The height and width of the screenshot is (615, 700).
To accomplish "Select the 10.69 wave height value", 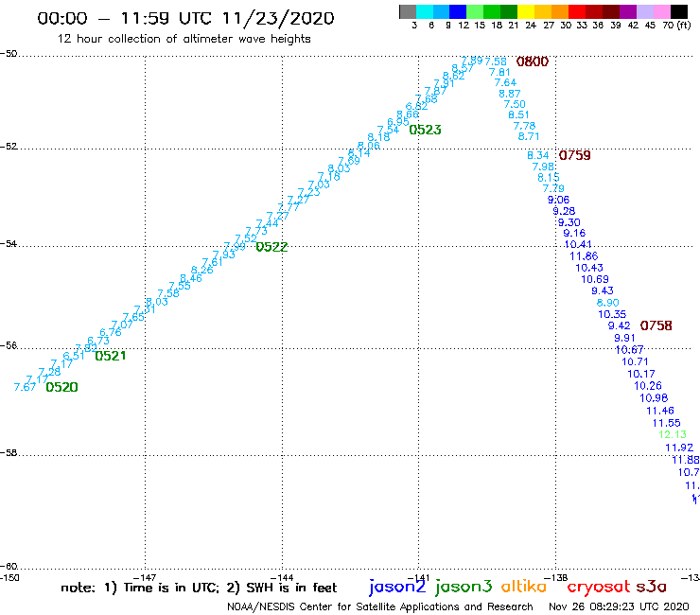I will [595, 279].
